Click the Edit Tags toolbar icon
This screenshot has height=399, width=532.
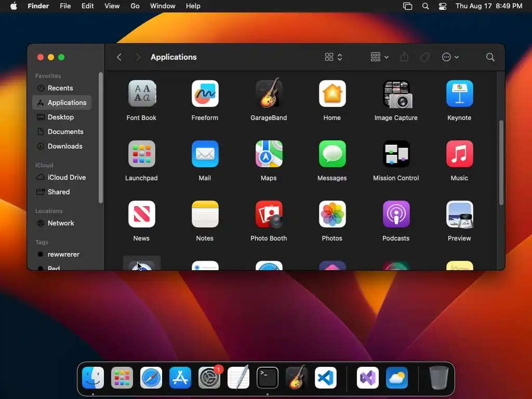click(425, 57)
